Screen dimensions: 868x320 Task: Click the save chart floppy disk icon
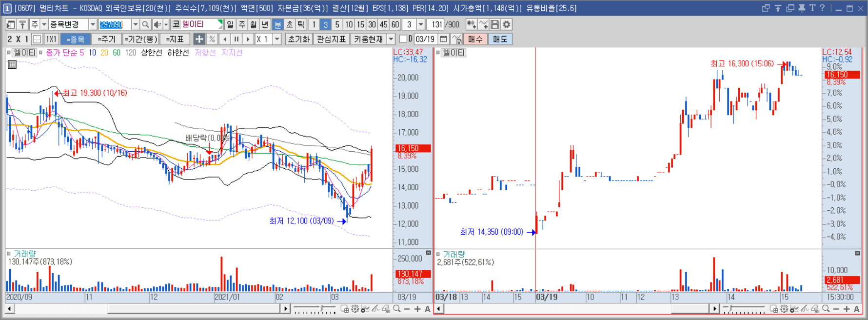point(495,24)
